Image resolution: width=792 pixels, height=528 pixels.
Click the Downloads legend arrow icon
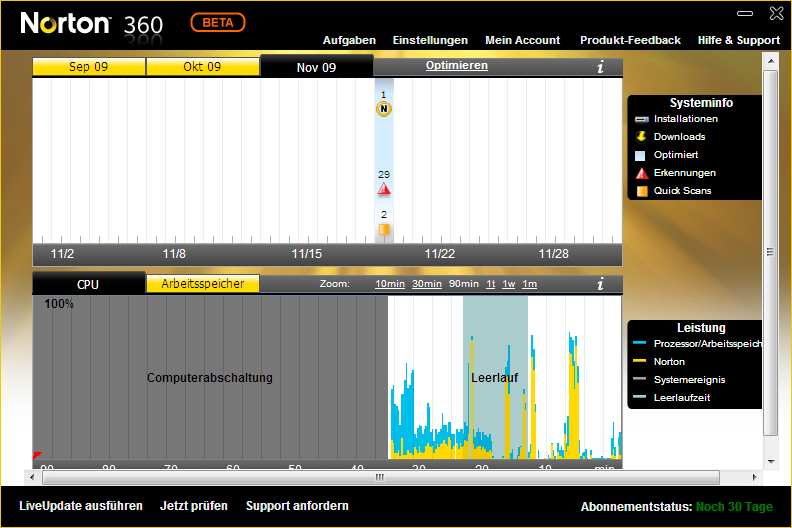(x=641, y=136)
